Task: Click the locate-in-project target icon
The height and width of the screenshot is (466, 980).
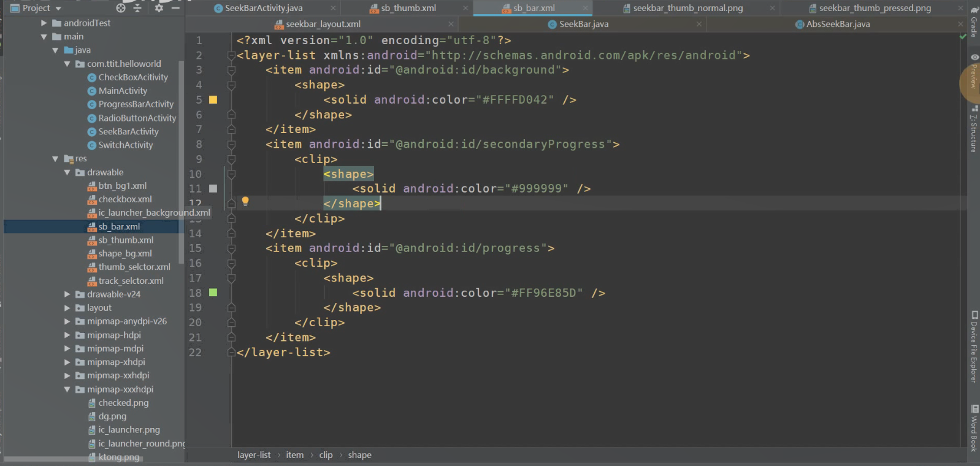Action: click(x=121, y=8)
